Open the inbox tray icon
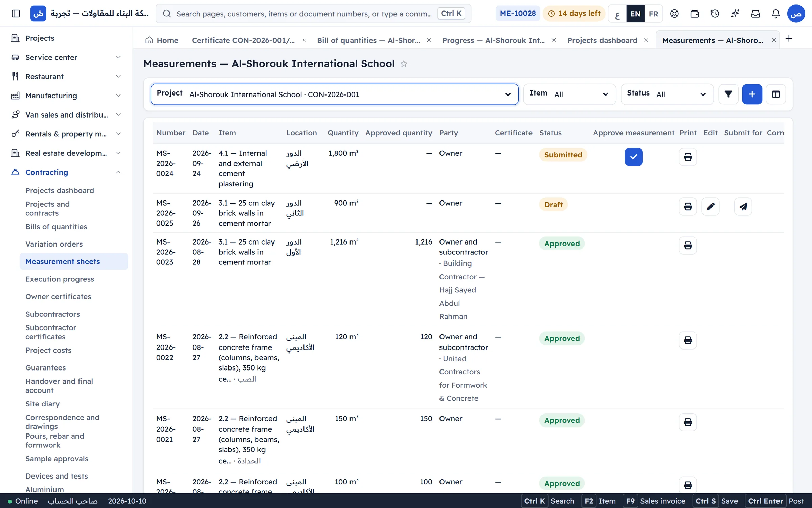 [755, 14]
